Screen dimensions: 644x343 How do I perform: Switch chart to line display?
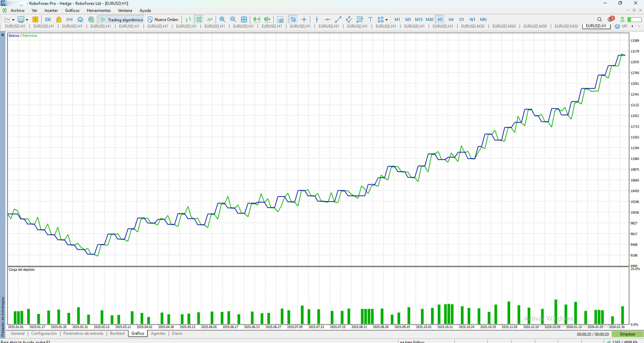pyautogui.click(x=210, y=20)
